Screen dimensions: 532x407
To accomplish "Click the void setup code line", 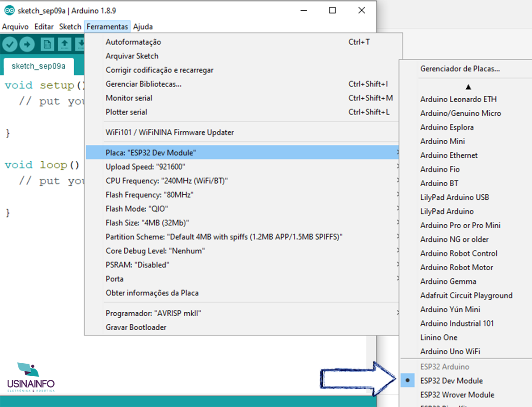I will pos(44,85).
